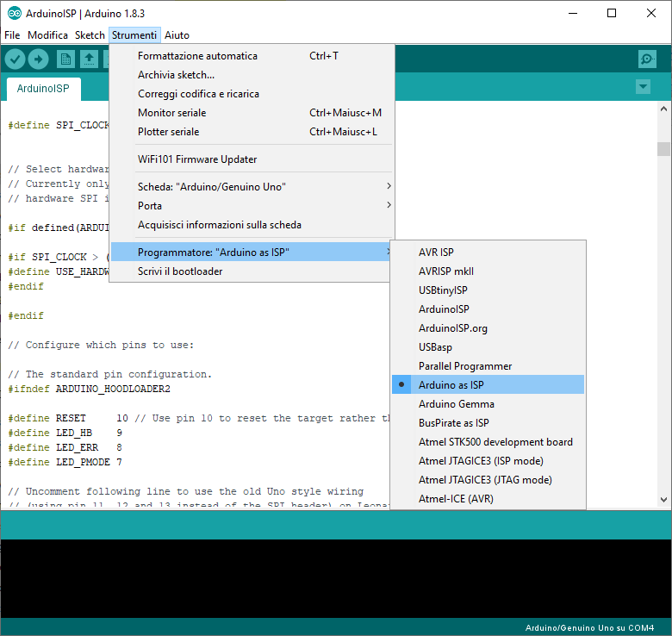The width and height of the screenshot is (672, 636).
Task: Choose Atmel JTAGICE3 (JTAG mode)
Action: point(488,480)
